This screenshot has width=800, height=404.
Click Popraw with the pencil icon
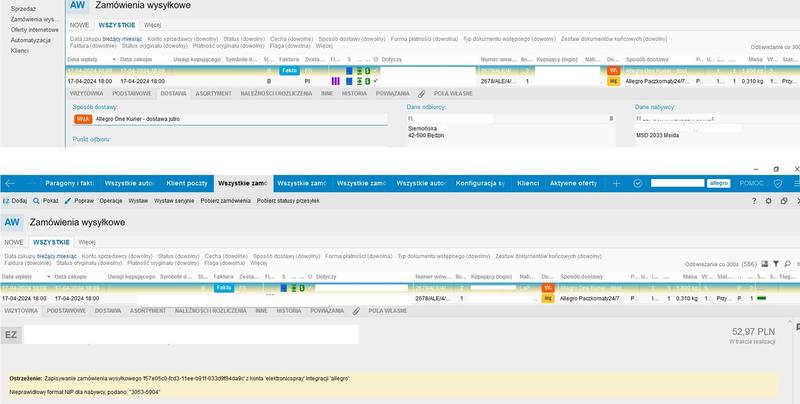click(x=79, y=201)
